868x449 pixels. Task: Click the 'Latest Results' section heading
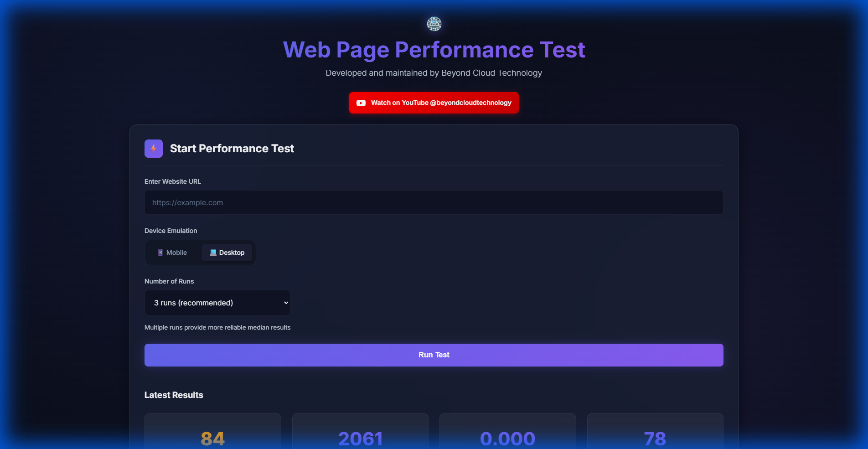[173, 395]
